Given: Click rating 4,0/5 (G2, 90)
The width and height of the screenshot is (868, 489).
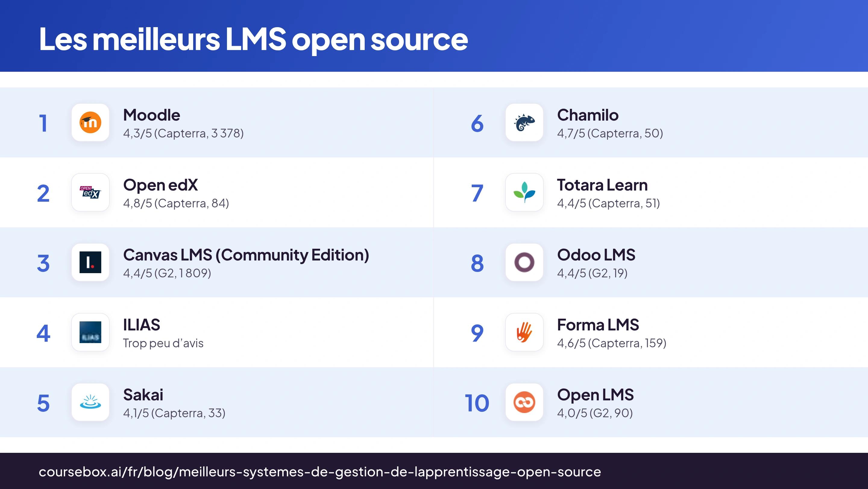Looking at the screenshot, I should pyautogui.click(x=595, y=413).
